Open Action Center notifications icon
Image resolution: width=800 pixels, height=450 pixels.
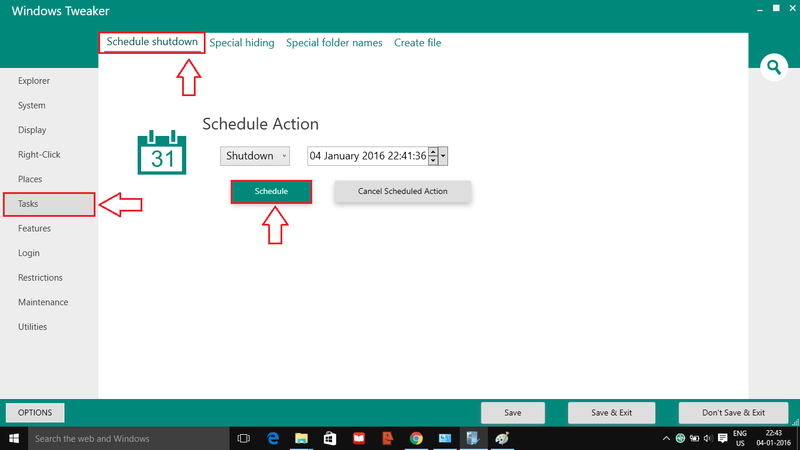[x=722, y=438]
